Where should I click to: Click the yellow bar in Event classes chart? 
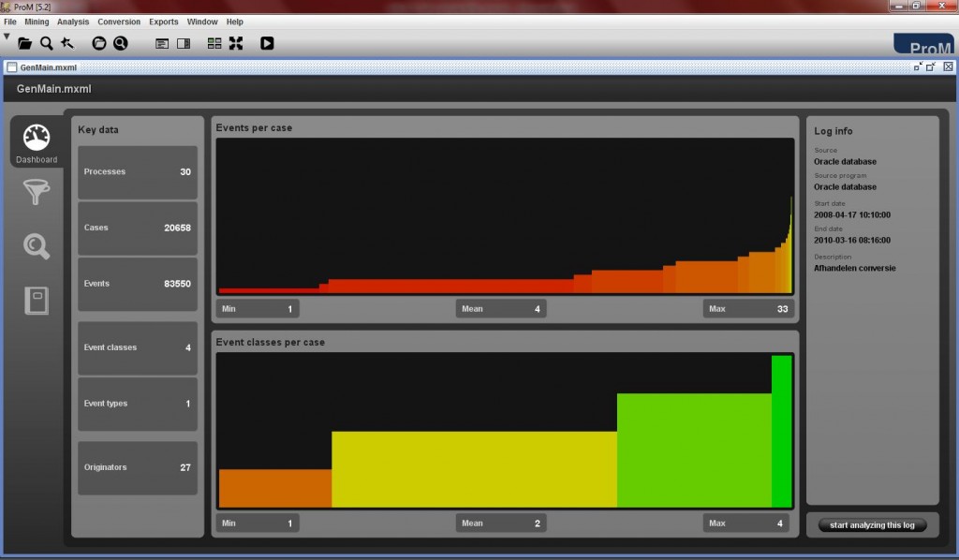coord(474,469)
